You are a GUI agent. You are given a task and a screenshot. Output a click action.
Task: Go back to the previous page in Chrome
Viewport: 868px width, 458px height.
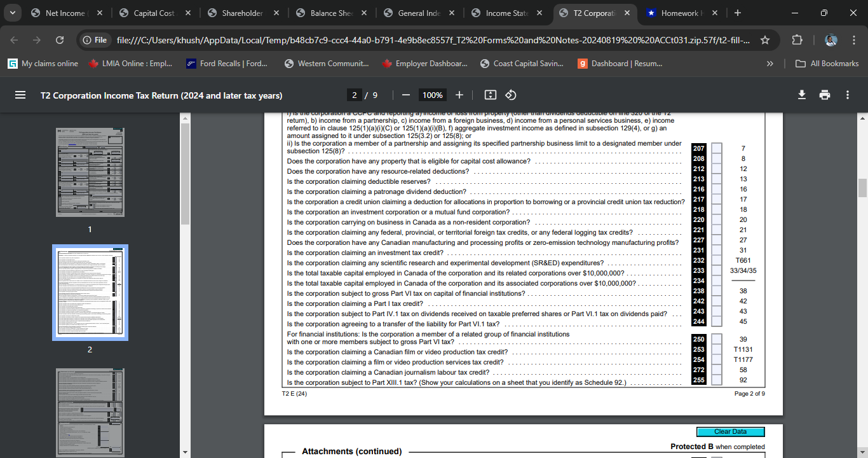click(14, 40)
